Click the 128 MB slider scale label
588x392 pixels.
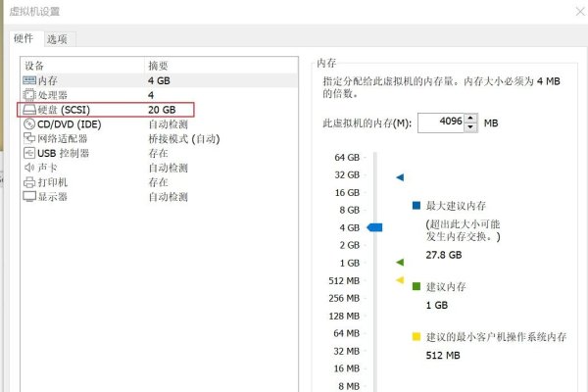[344, 316]
